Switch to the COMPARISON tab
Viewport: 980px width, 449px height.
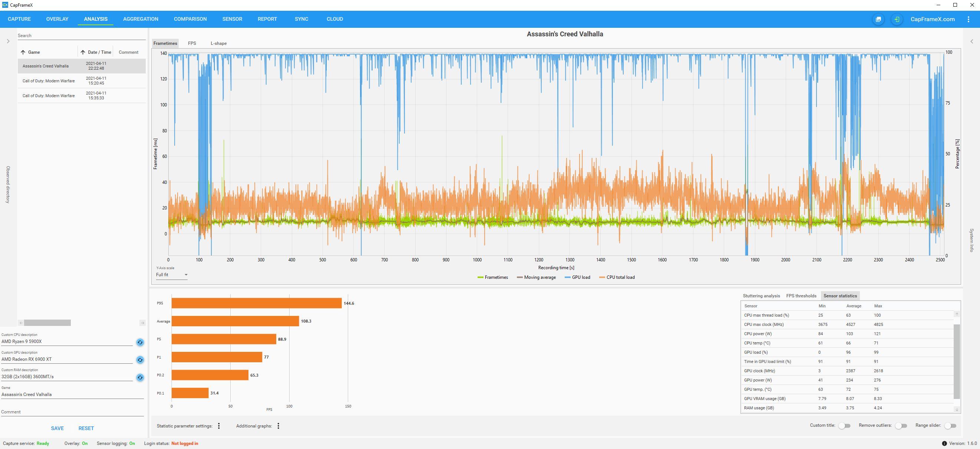190,19
